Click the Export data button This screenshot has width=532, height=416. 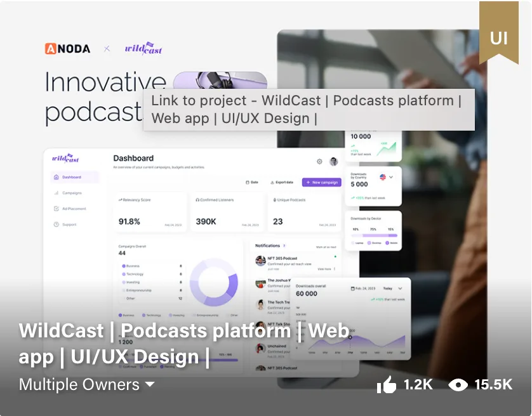tap(282, 183)
